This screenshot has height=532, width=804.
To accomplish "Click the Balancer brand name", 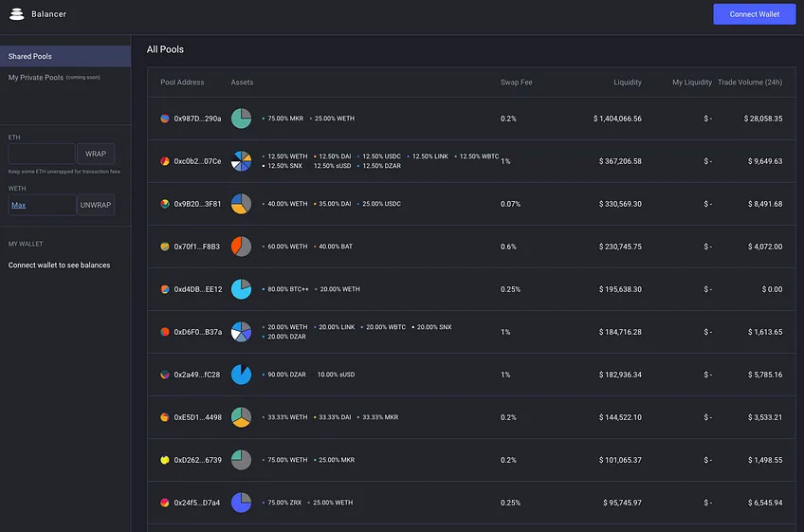I will coord(48,14).
